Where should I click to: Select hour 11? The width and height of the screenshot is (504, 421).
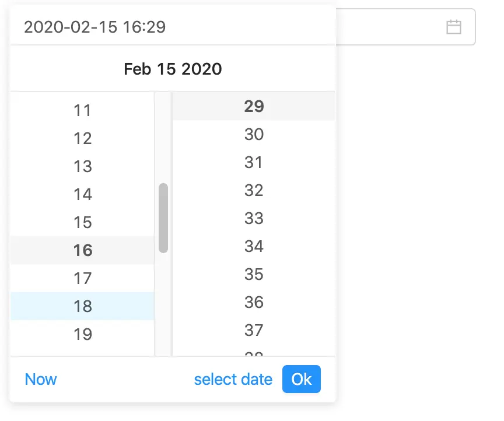(x=83, y=110)
